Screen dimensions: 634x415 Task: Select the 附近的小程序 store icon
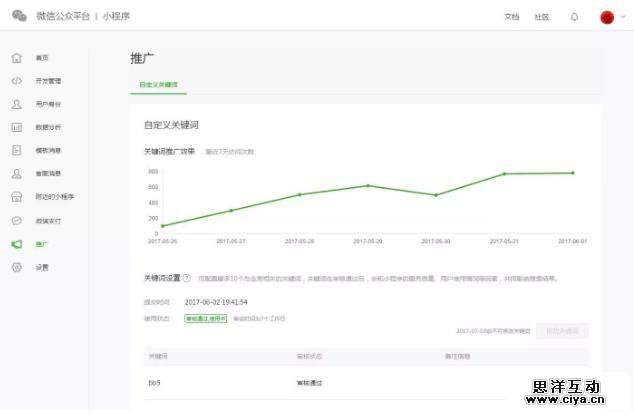click(x=16, y=197)
